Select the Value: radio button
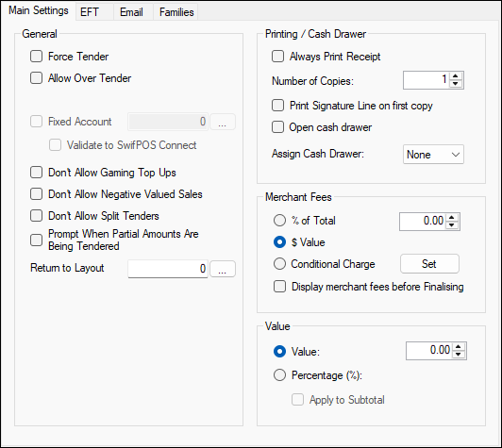This screenshot has width=502, height=448. (279, 352)
